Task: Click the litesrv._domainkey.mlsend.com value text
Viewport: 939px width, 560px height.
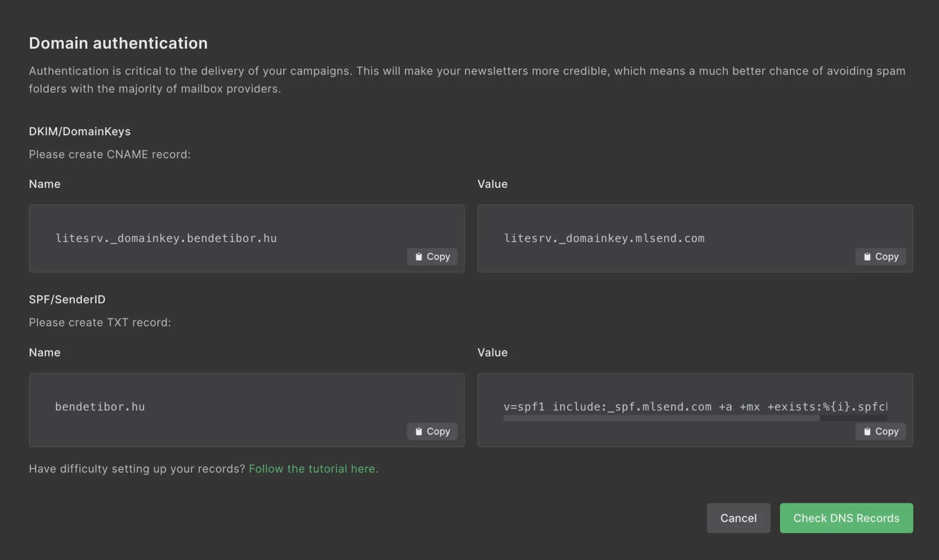Action: [604, 238]
